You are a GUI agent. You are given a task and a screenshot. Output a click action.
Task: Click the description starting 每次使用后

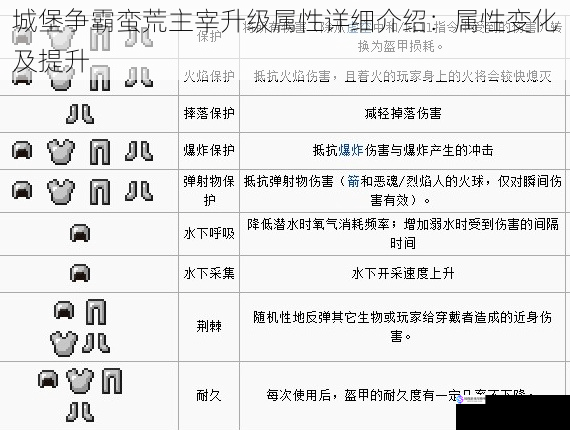(400, 395)
